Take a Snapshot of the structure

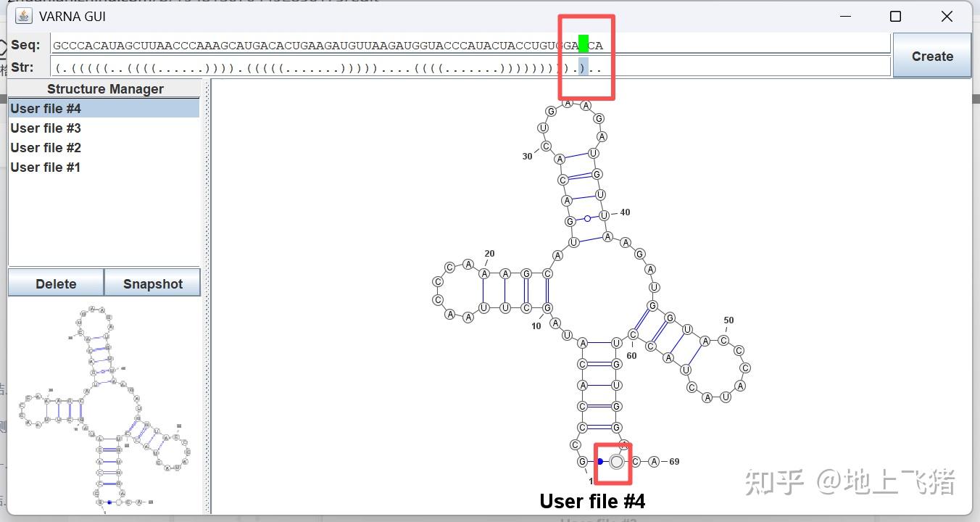click(x=152, y=283)
